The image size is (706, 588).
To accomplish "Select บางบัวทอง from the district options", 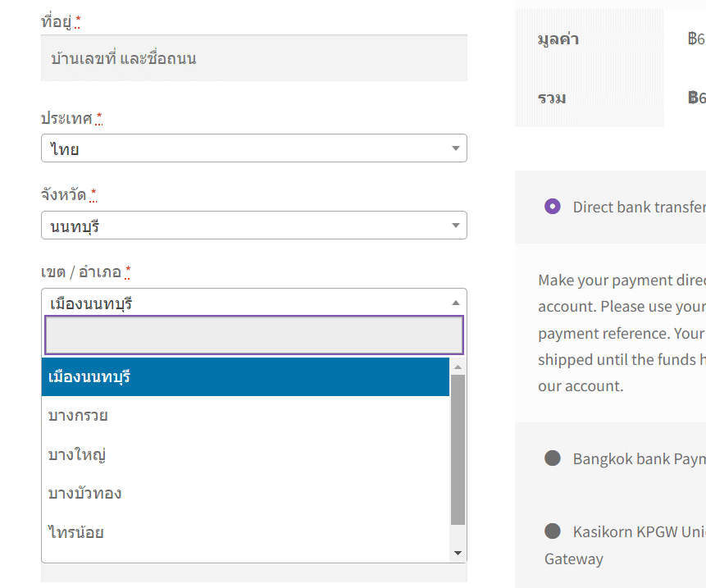I will (245, 493).
